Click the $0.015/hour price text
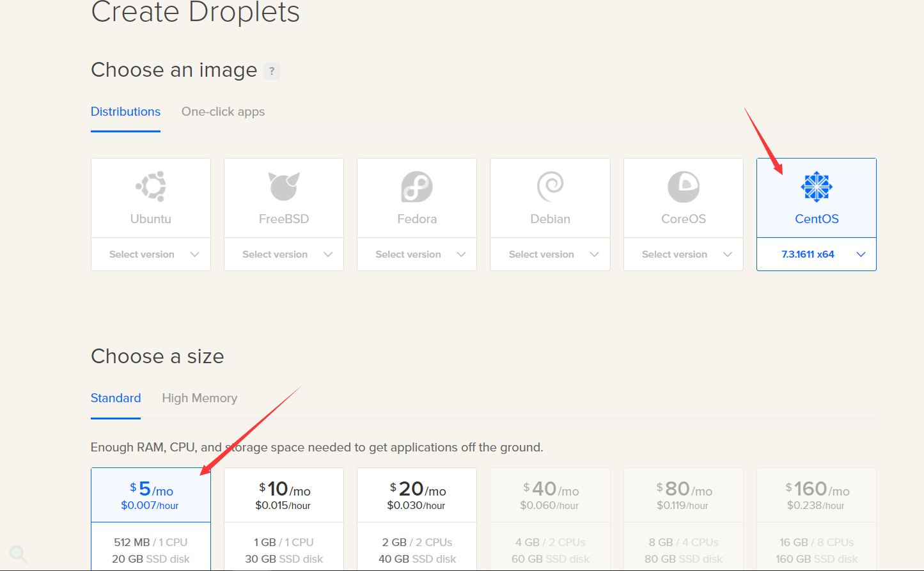 click(283, 506)
